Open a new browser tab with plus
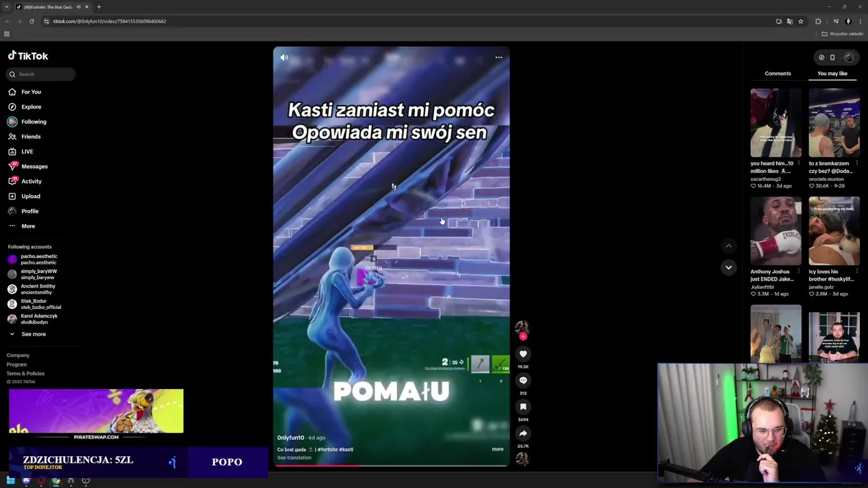The width and height of the screenshot is (868, 488). pos(99,7)
